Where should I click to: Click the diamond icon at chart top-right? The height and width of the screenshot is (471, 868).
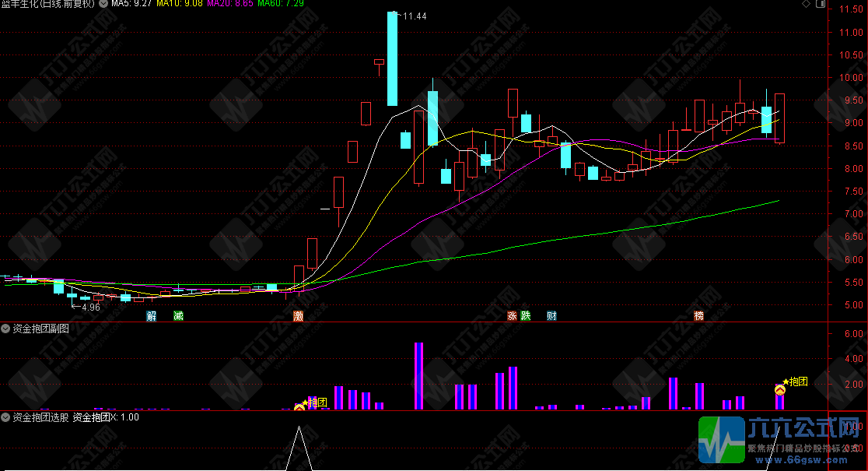click(x=805, y=5)
